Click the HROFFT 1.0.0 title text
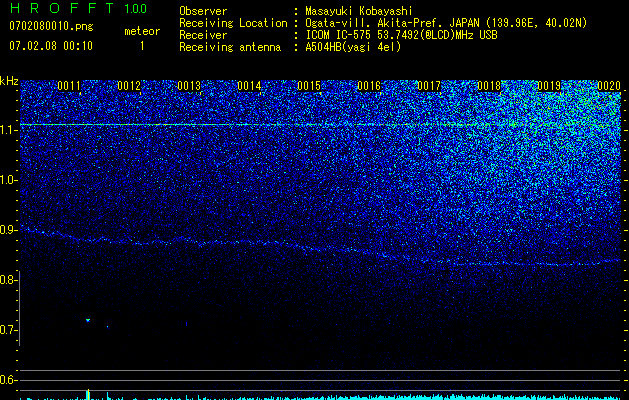629x400 pixels. 78,8
